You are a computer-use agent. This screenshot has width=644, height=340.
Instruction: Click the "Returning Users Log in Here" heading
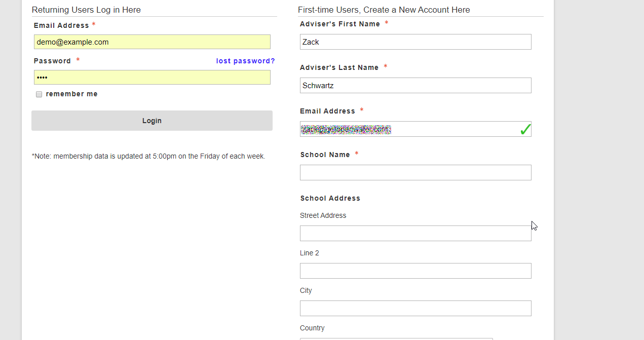[87, 10]
